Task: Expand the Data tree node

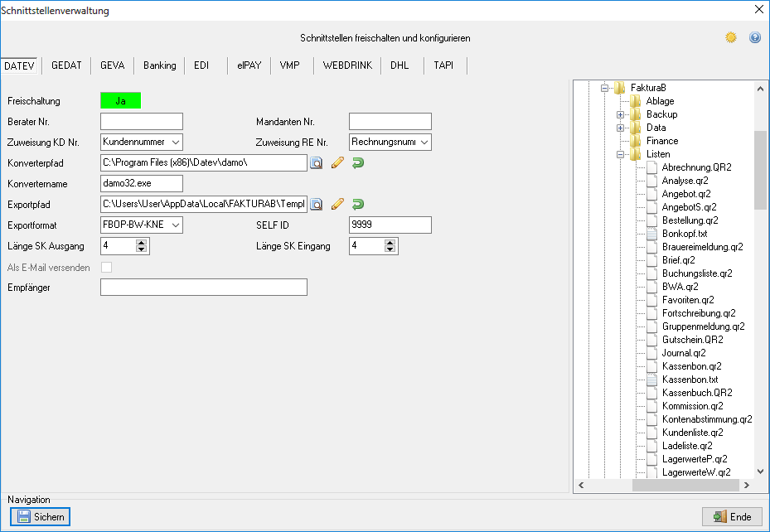Action: coord(620,128)
